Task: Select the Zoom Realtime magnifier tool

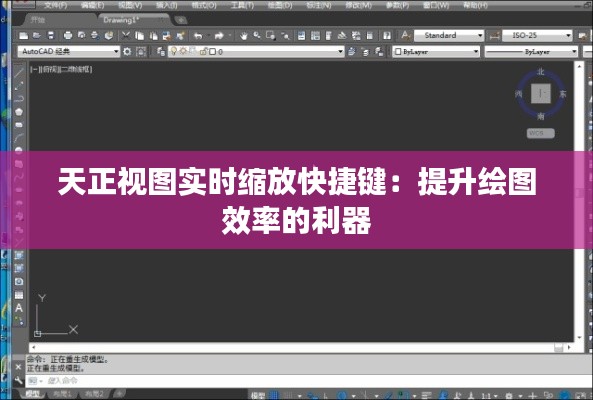Action: [x=257, y=36]
